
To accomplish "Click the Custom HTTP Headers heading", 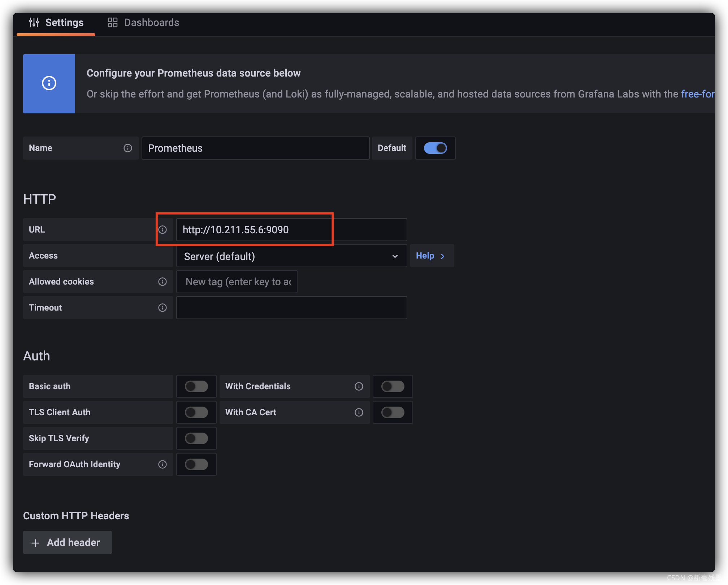I will click(76, 516).
